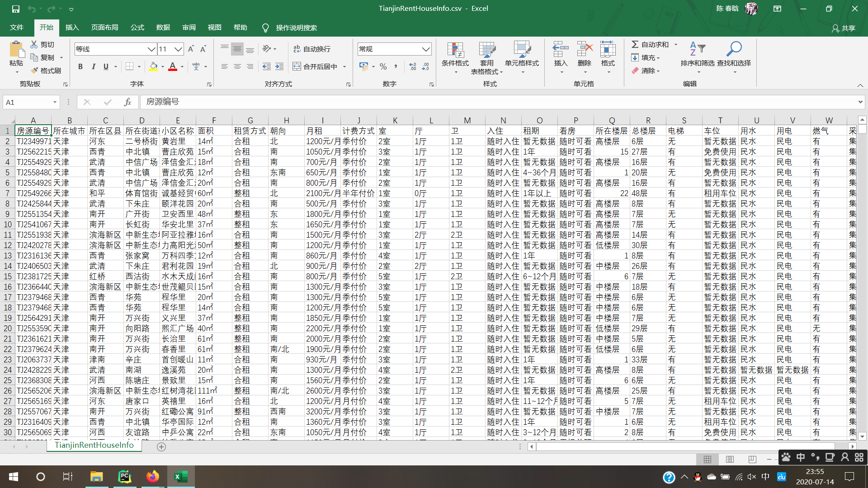Open the font name dropdown

pos(151,49)
